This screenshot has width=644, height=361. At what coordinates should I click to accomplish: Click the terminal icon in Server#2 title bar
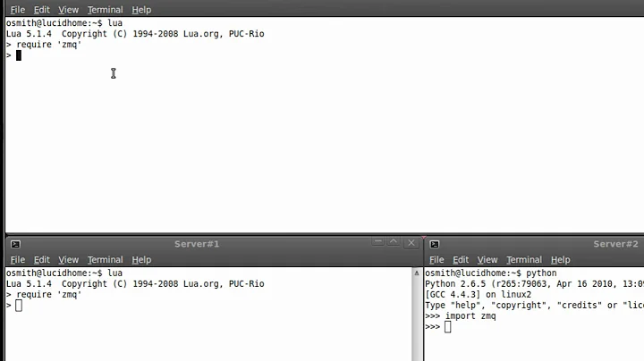click(435, 245)
